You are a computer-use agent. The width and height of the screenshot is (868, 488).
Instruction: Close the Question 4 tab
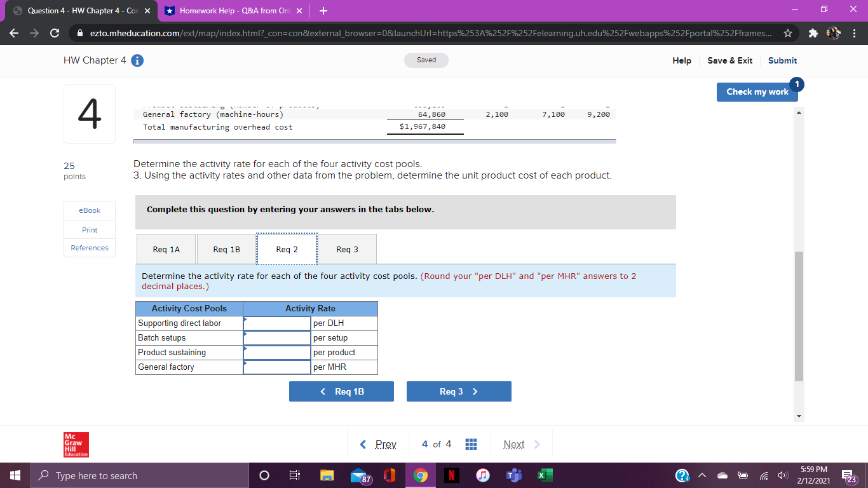coord(147,11)
